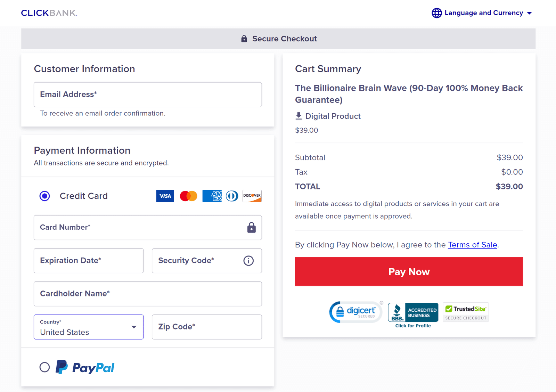Click the Diners Club icon

coord(231,196)
